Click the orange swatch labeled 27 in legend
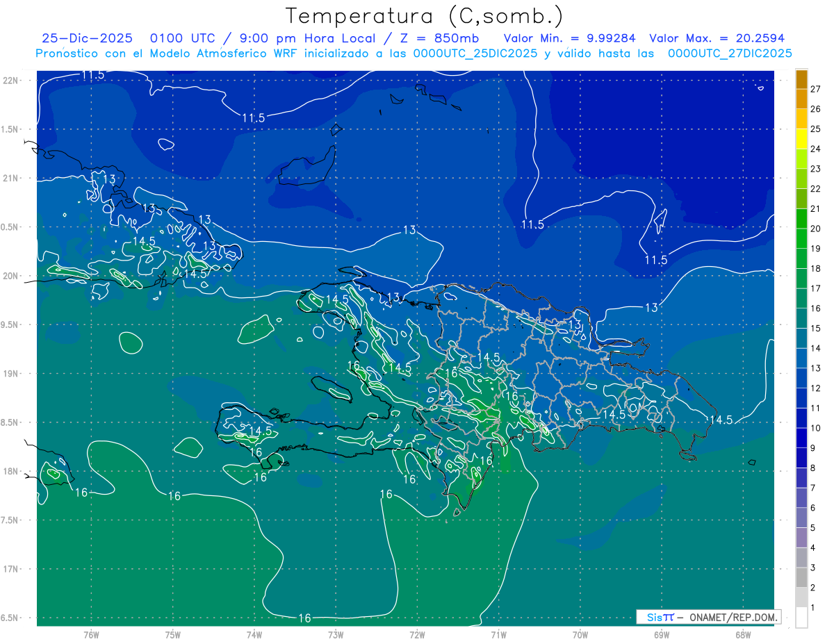Screen dimensions: 834x644 click(x=801, y=80)
